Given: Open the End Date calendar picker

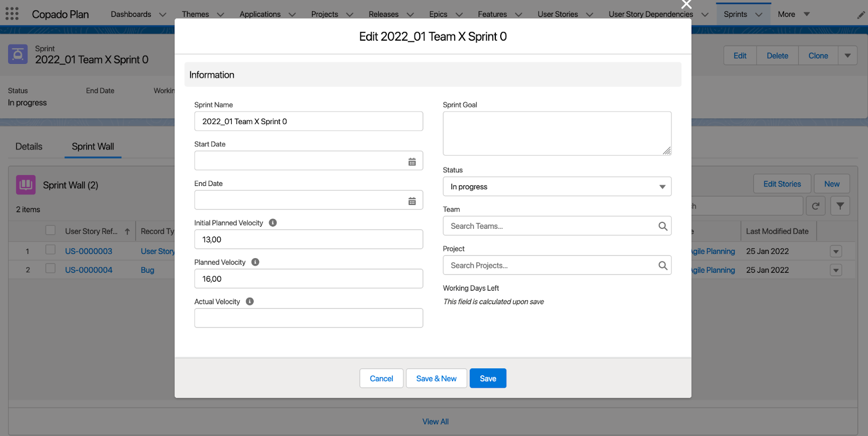Looking at the screenshot, I should pos(412,201).
